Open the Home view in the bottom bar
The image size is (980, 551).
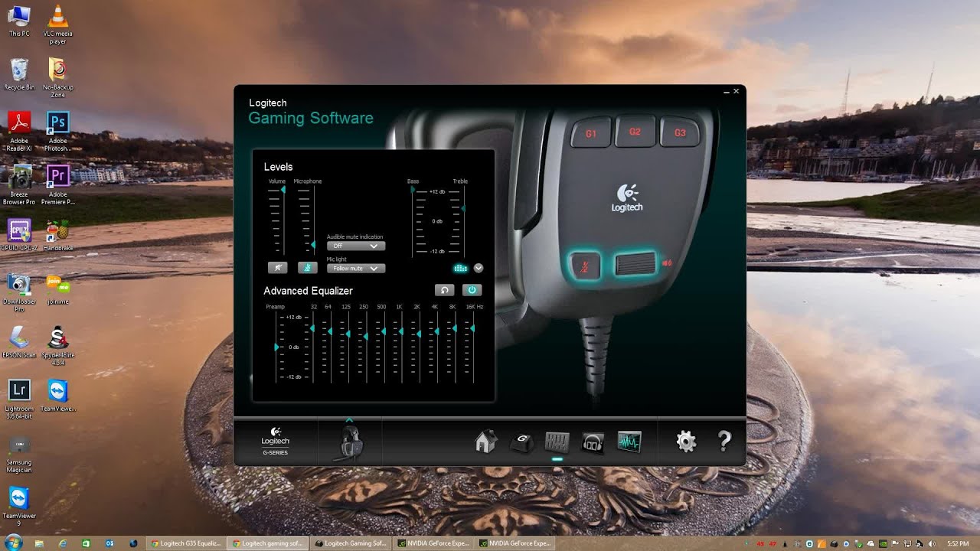[485, 442]
